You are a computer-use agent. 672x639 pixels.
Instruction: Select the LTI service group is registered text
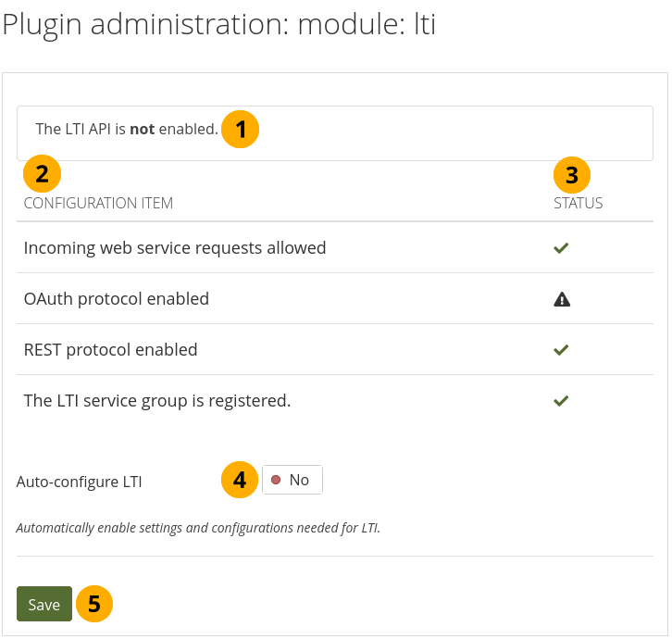coord(157,401)
